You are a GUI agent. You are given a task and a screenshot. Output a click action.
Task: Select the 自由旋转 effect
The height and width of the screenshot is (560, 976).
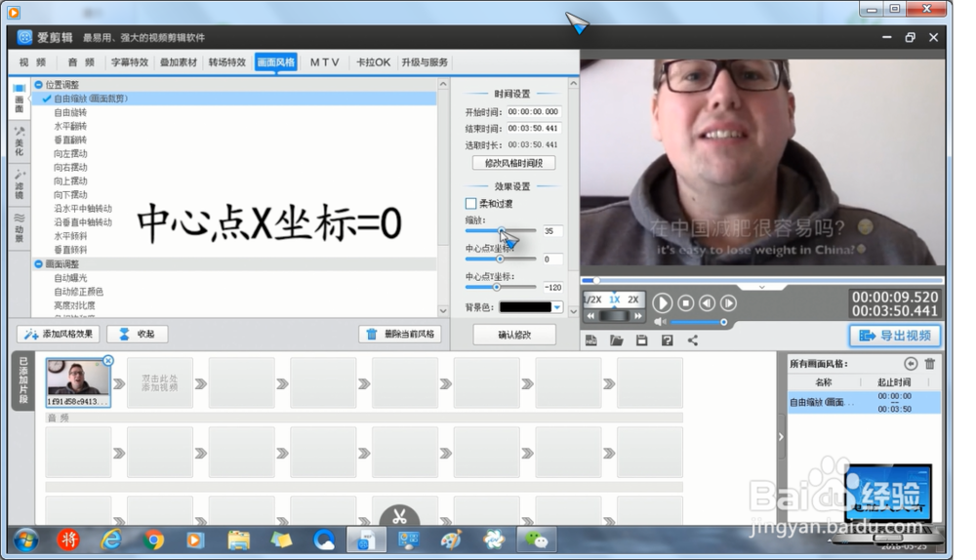(70, 112)
